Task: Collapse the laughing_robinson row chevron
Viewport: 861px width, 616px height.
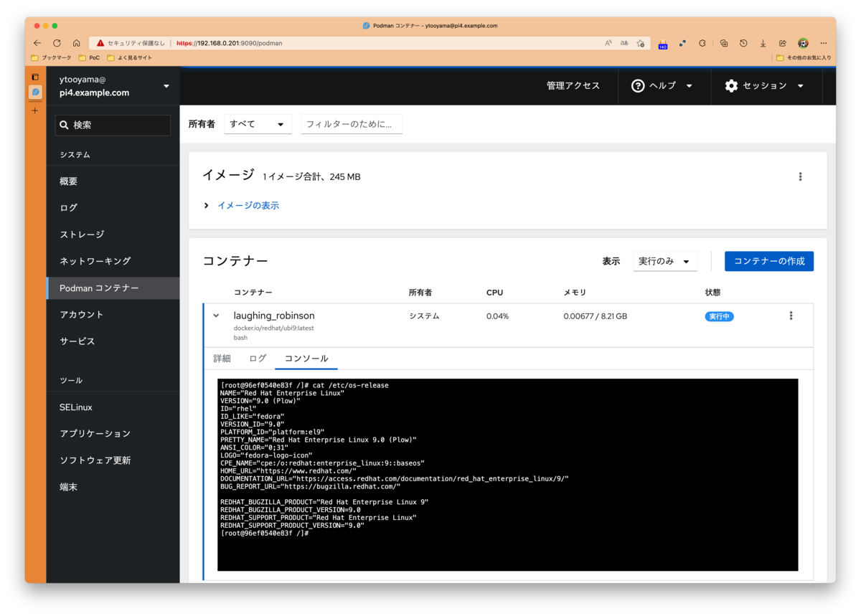Action: [x=216, y=316]
